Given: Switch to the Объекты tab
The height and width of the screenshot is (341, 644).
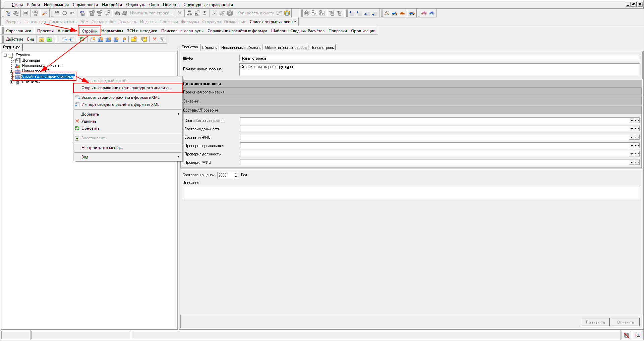Looking at the screenshot, I should coord(210,48).
